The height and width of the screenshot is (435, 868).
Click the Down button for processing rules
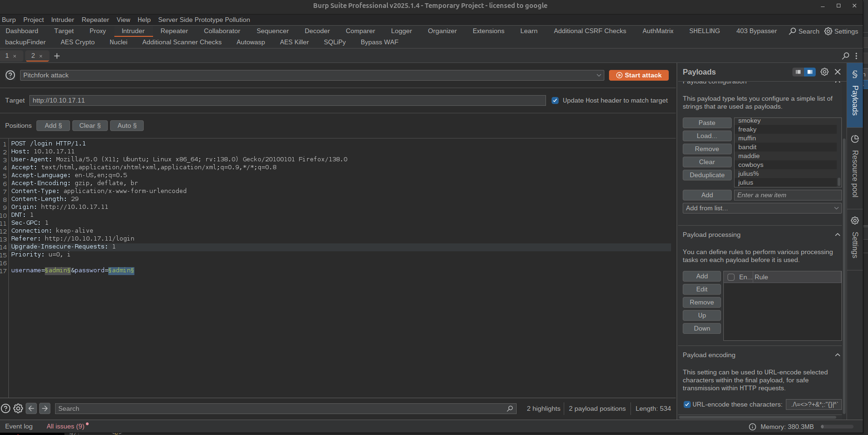(x=702, y=328)
